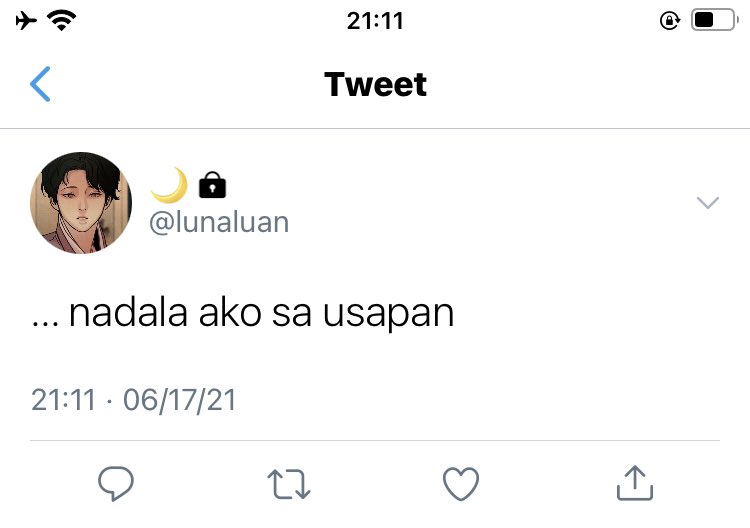The height and width of the screenshot is (528, 750).
Task: Tap the status bar clock 21:11
Action: point(375,21)
